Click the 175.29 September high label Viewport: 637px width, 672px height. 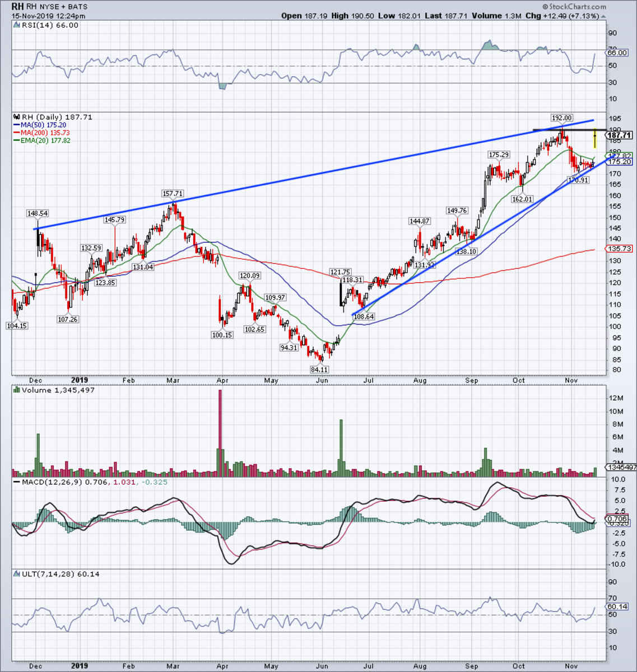499,154
